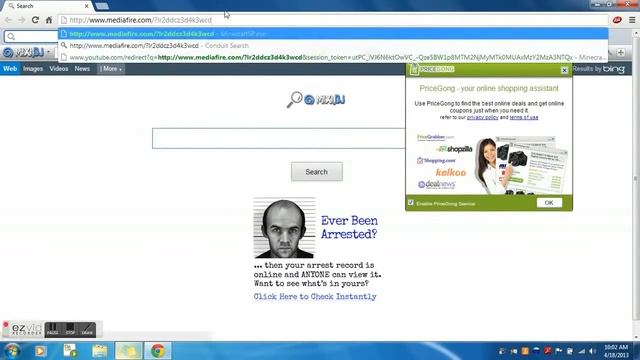This screenshot has height=360, width=640.
Task: Open the Windows Start menu
Action: [12, 351]
